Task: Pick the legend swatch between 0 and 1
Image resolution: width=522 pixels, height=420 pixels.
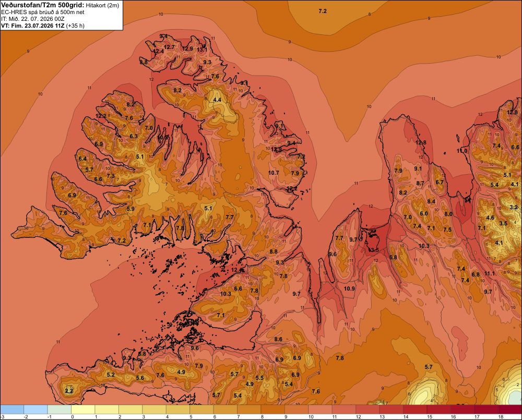Action: (83, 410)
